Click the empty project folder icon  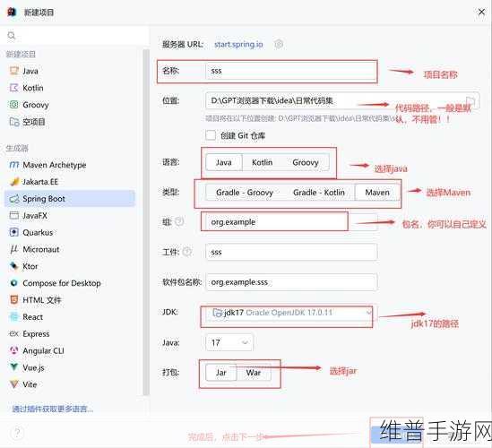click(x=13, y=122)
